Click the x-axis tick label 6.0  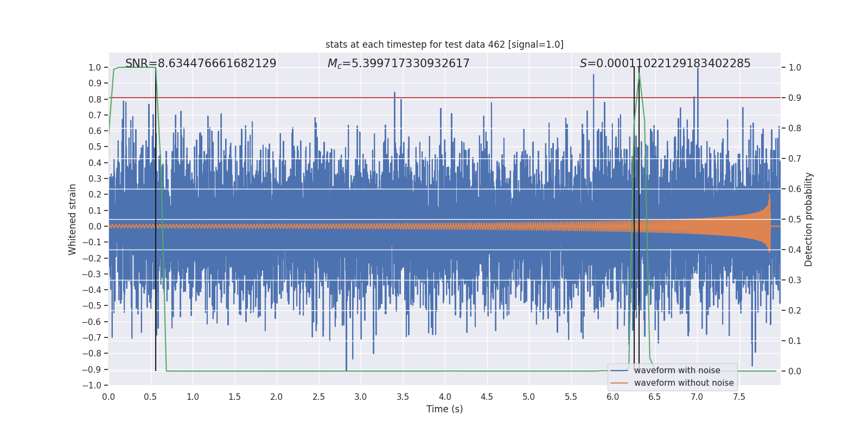tap(613, 397)
